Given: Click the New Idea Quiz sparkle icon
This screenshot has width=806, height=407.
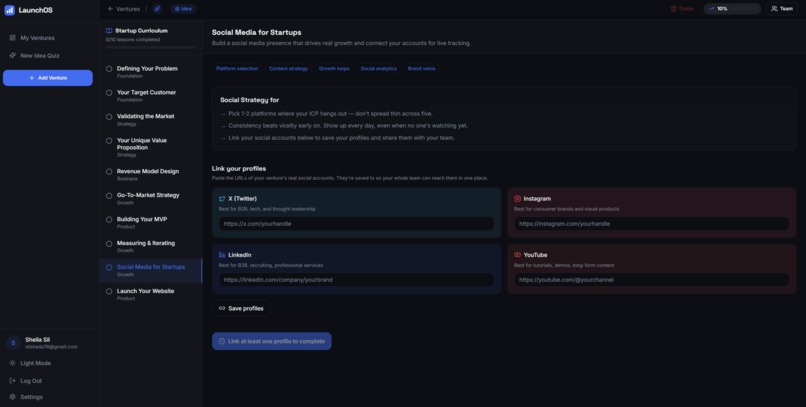Looking at the screenshot, I should point(12,56).
